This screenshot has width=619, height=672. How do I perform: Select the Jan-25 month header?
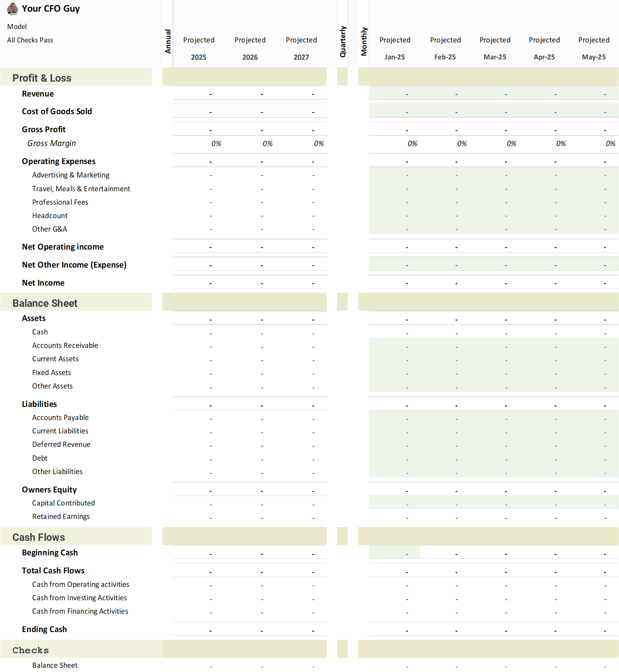coord(395,57)
